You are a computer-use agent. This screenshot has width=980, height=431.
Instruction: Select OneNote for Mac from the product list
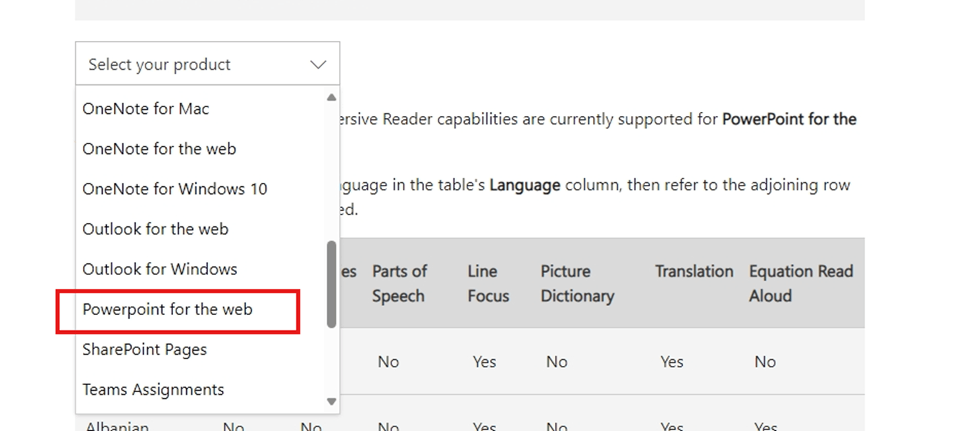click(x=145, y=109)
